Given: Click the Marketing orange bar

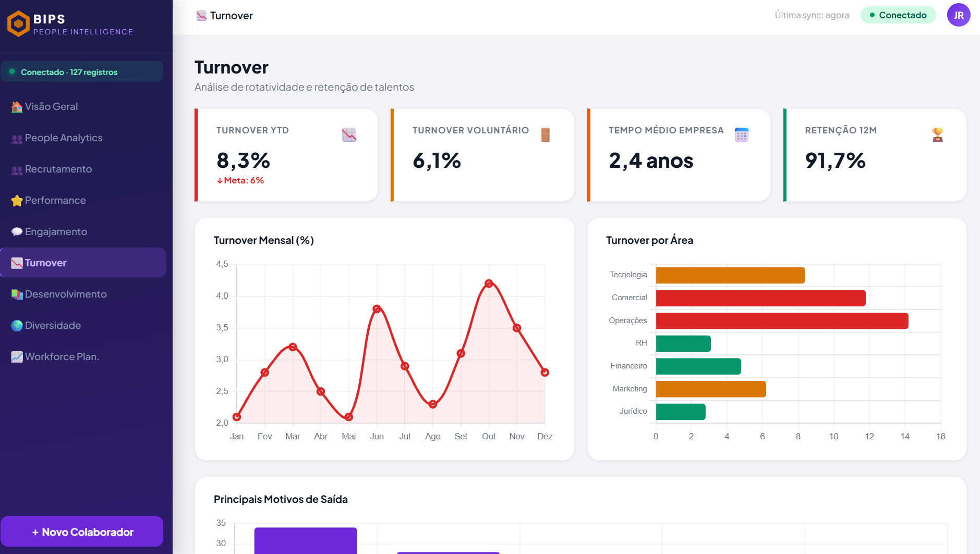Looking at the screenshot, I should pyautogui.click(x=711, y=389).
